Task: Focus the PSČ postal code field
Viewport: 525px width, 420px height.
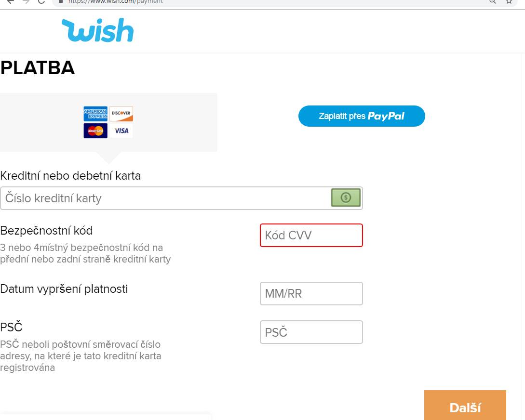Action: [x=311, y=332]
